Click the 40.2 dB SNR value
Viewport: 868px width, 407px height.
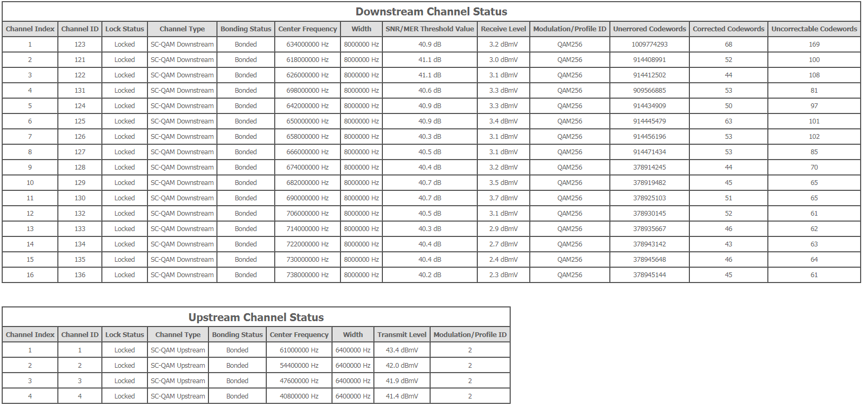(429, 275)
